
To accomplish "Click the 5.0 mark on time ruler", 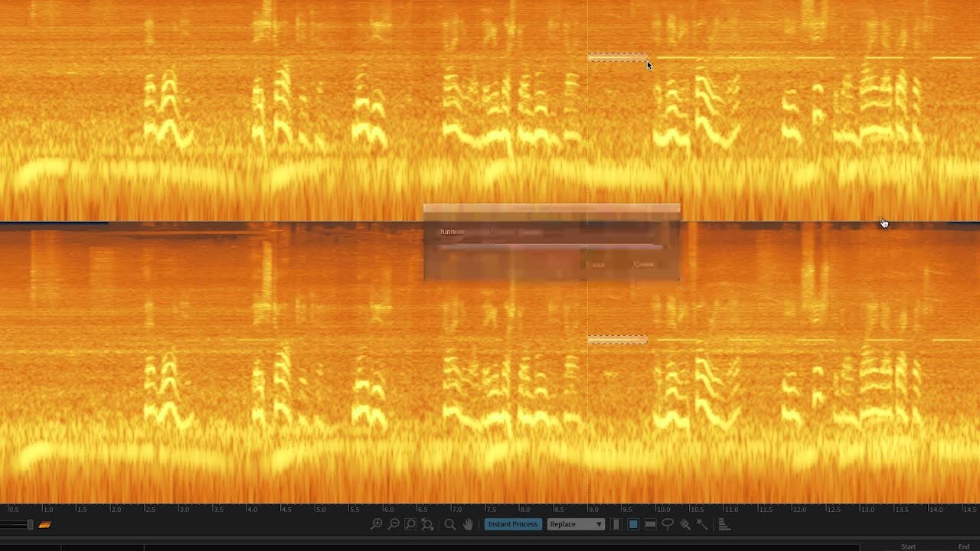I will pyautogui.click(x=321, y=509).
